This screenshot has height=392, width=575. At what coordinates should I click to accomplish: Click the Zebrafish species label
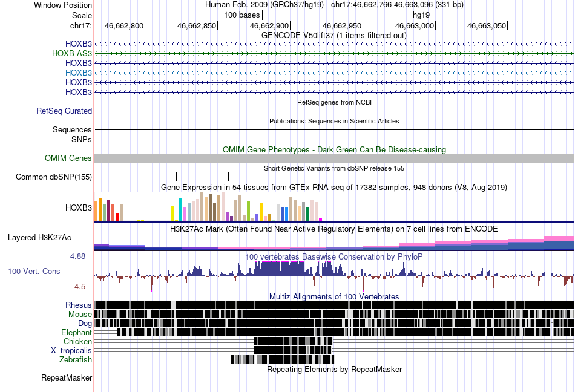point(76,360)
